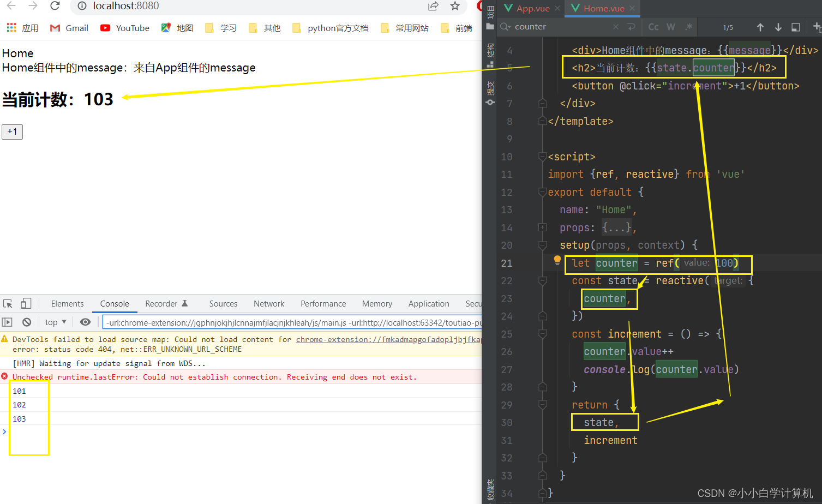Viewport: 822px width, 504px height.
Task: Click the console prompt arrow
Action: 4,431
